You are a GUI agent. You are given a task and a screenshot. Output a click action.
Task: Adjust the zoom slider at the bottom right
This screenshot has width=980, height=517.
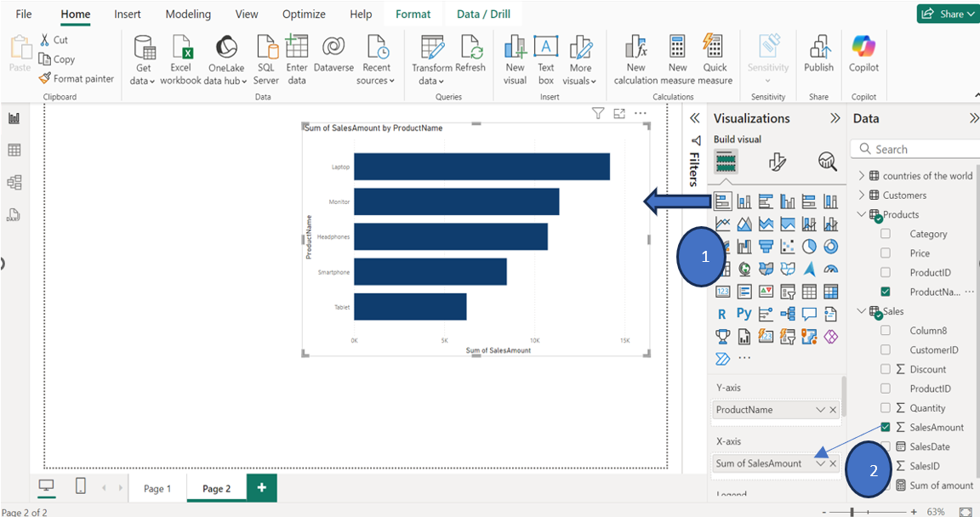point(853,513)
